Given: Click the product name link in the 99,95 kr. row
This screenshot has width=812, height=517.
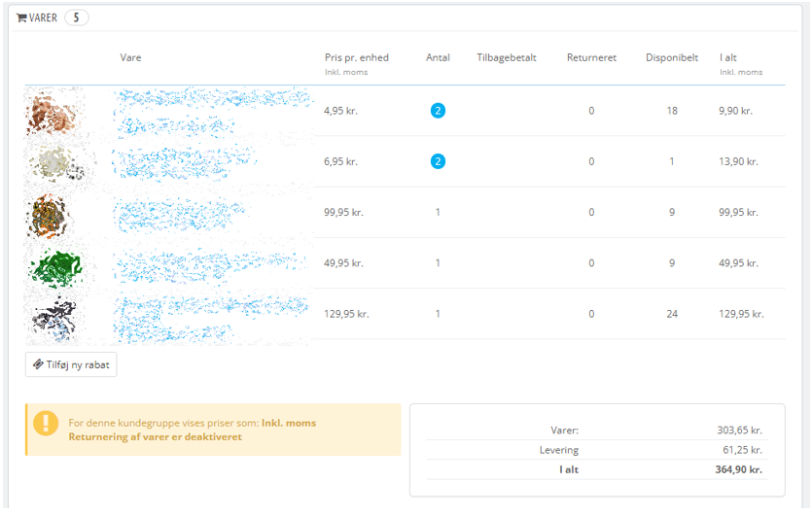Looking at the screenshot, I should click(x=180, y=214).
